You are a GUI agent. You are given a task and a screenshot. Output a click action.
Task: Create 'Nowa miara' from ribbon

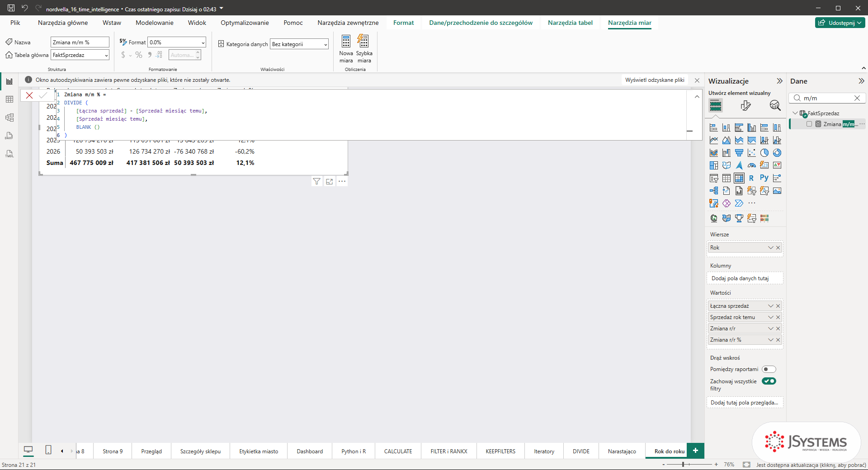pyautogui.click(x=346, y=49)
